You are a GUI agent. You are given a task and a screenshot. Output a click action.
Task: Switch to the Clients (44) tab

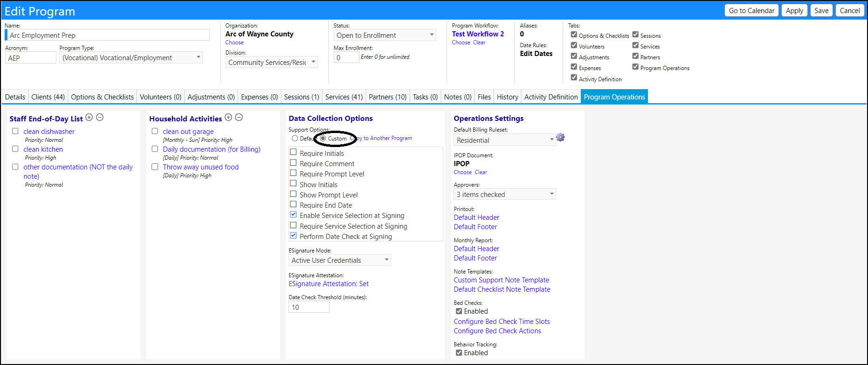[x=48, y=97]
